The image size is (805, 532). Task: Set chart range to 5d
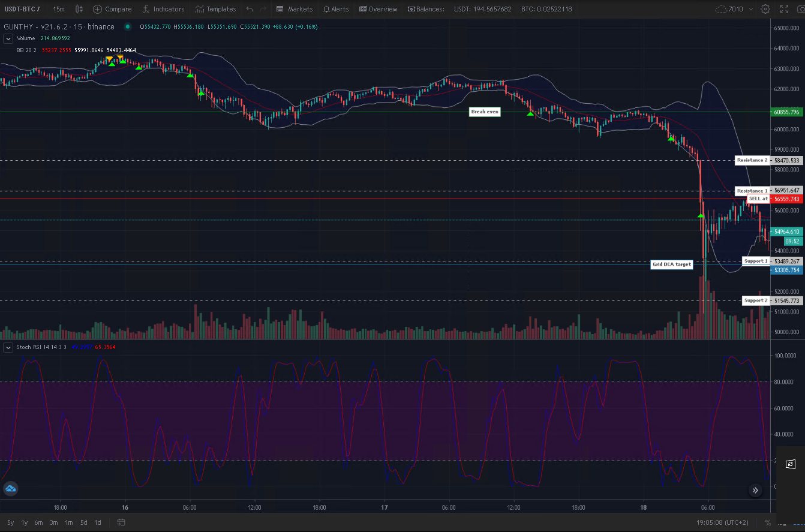(84, 522)
